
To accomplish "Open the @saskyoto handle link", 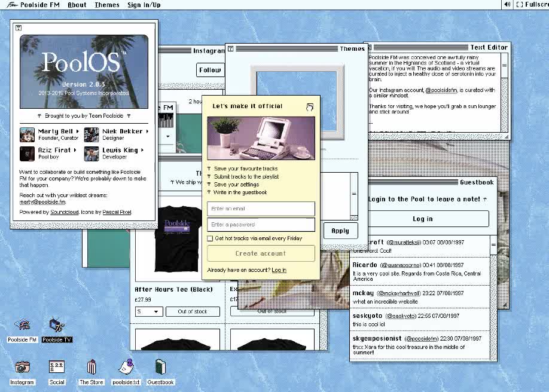I will pyautogui.click(x=401, y=316).
